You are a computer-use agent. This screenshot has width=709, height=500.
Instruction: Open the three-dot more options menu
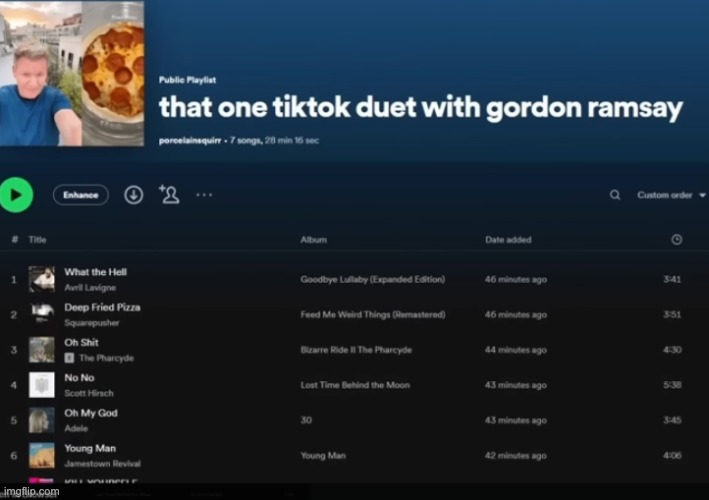coord(204,195)
